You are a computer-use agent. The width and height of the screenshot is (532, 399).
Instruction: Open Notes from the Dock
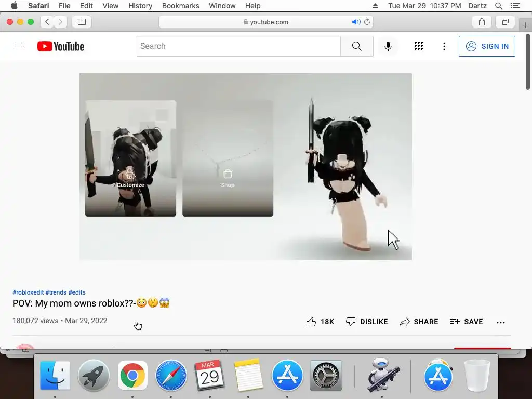pyautogui.click(x=248, y=375)
